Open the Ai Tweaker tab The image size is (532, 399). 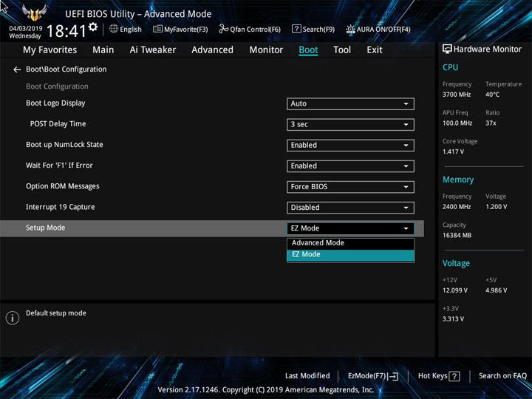[153, 50]
